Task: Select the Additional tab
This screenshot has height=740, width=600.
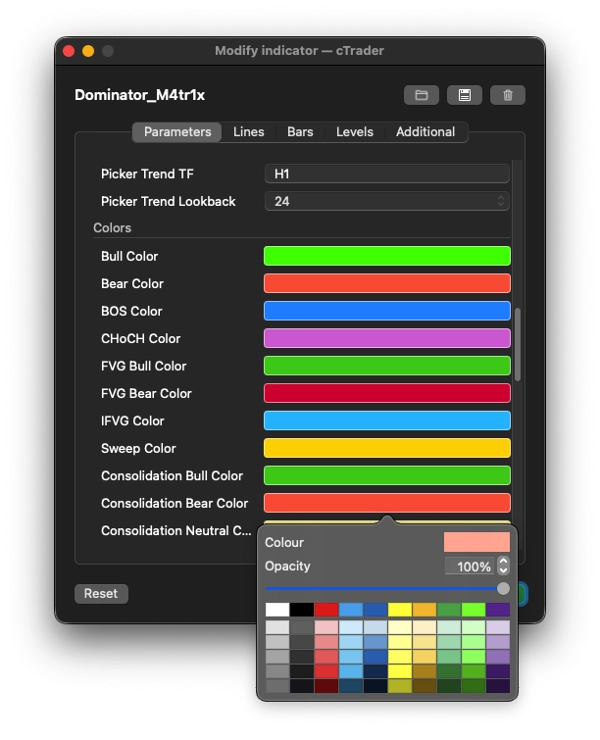Action: 425,132
